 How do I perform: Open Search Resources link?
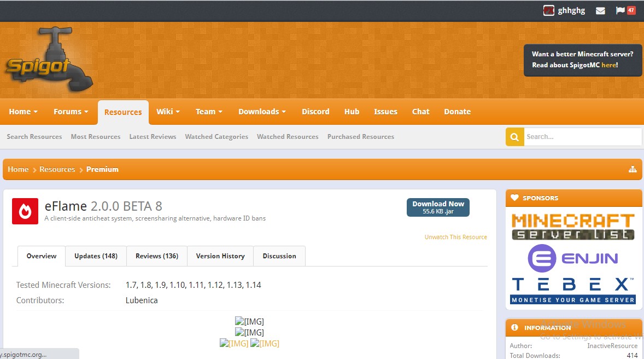click(x=34, y=137)
